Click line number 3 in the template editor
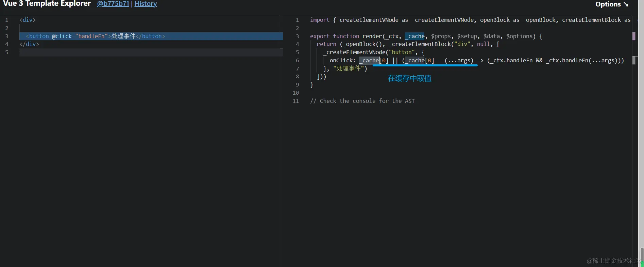This screenshot has height=267, width=644. pos(6,36)
